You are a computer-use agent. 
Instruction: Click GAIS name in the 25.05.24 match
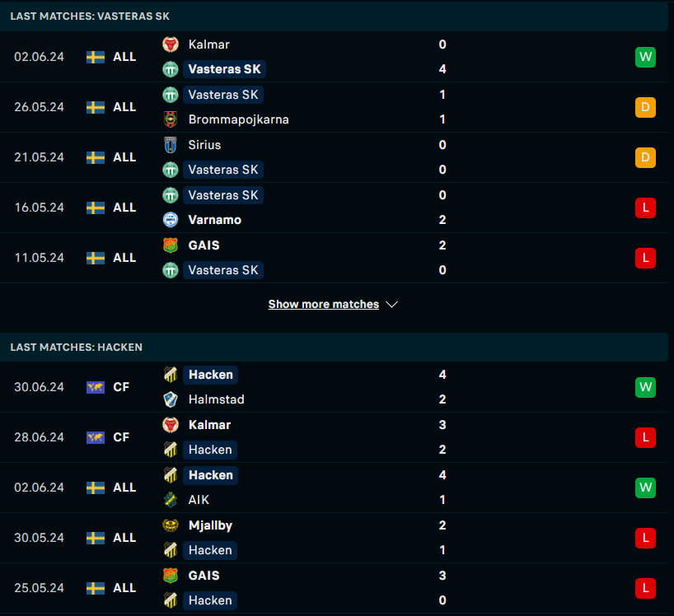pyautogui.click(x=204, y=576)
